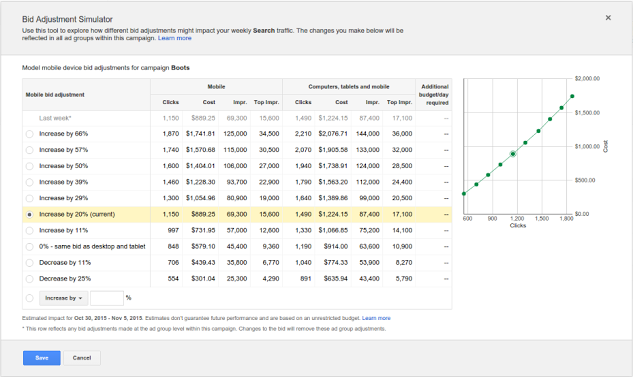Select the Increase by 29% radio button
Viewport: 633px width, 378px height.
click(x=29, y=199)
